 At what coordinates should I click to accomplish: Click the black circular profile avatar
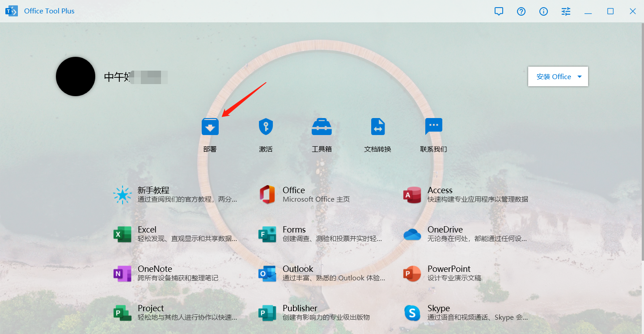(x=76, y=76)
